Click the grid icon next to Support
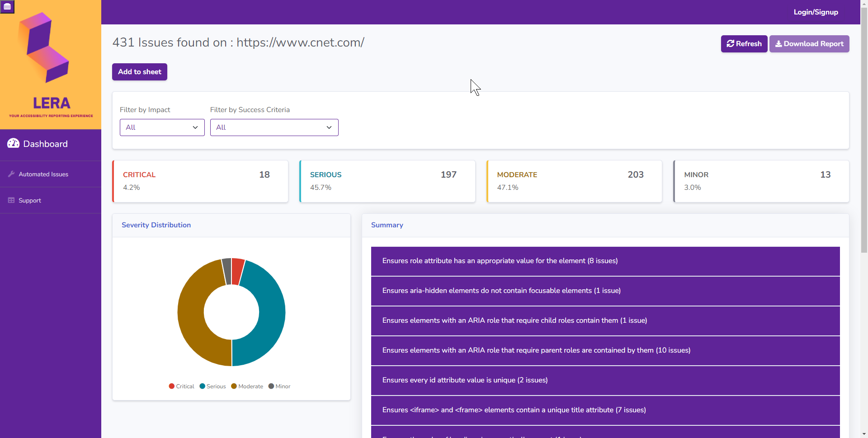Screen dimensions: 868x438 11,200
